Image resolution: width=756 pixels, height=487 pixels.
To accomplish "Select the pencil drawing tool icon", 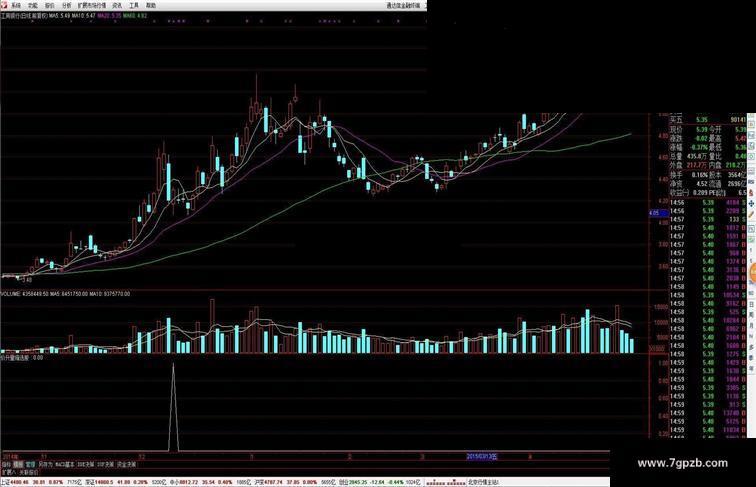I will pyautogui.click(x=751, y=215).
